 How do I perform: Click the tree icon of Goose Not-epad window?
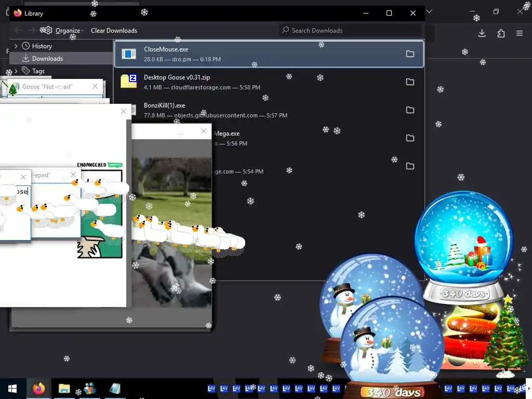tap(13, 89)
